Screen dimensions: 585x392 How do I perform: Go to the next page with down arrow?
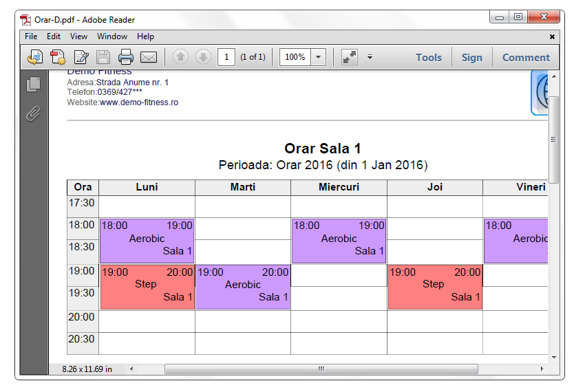pyautogui.click(x=203, y=57)
